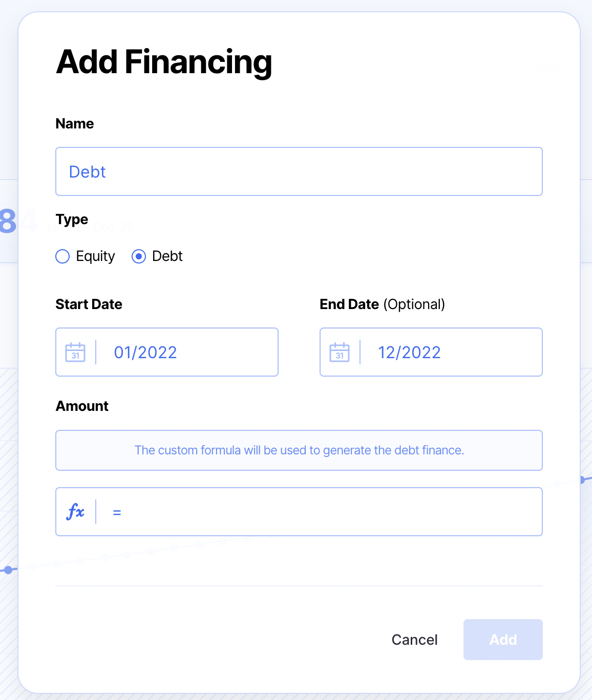The image size is (592, 700).
Task: Click the 12/2022 end date value
Action: (409, 353)
